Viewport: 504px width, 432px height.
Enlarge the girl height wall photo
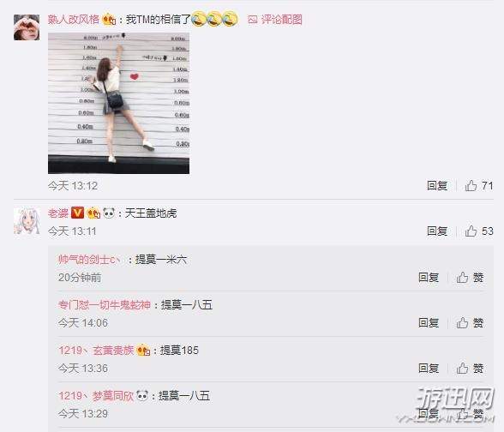tap(118, 103)
